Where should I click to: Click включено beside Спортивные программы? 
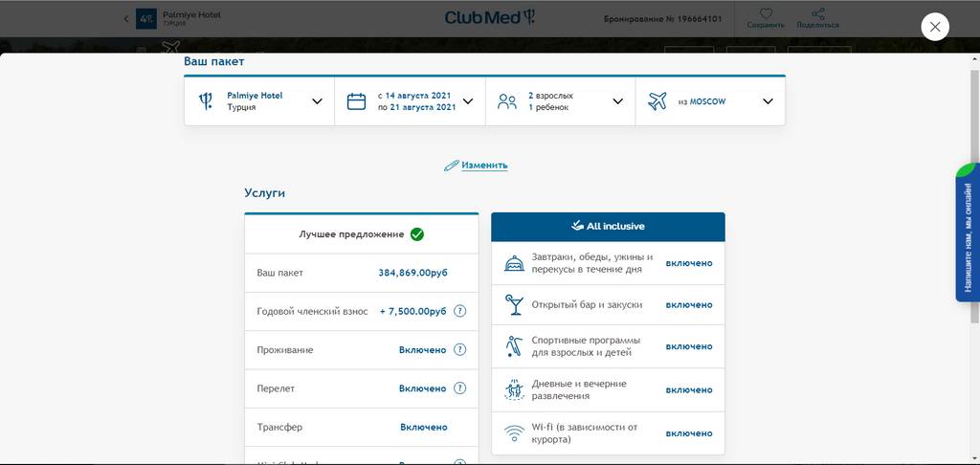point(689,346)
